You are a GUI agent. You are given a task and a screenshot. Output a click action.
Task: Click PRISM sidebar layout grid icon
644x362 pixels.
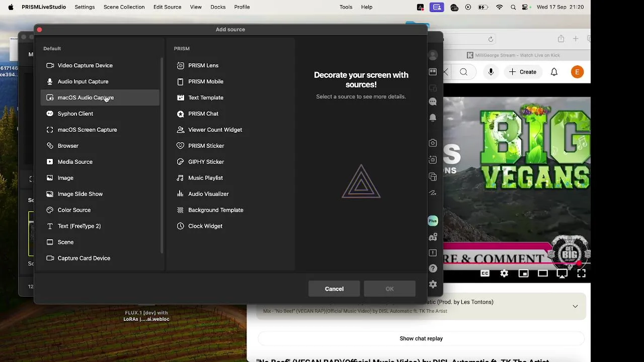433,72
